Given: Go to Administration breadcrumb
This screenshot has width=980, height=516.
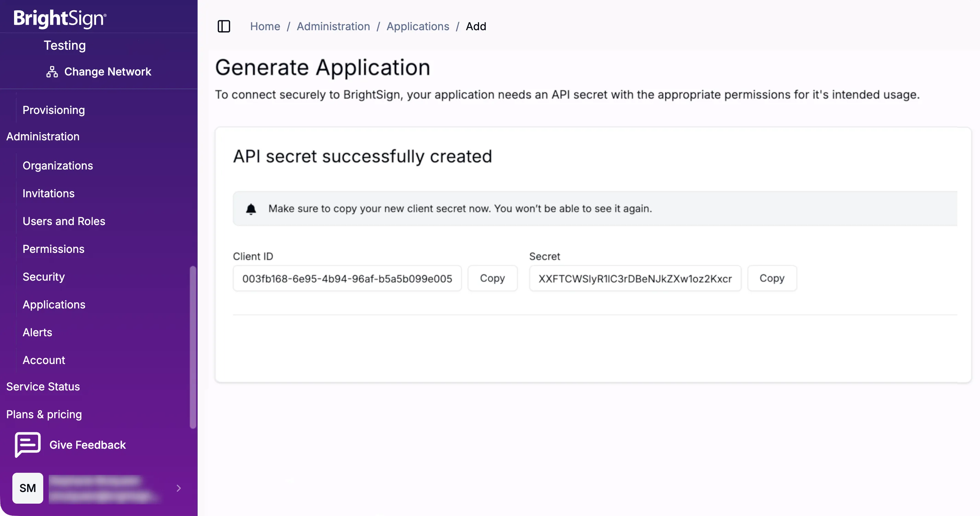Looking at the screenshot, I should click(x=333, y=26).
